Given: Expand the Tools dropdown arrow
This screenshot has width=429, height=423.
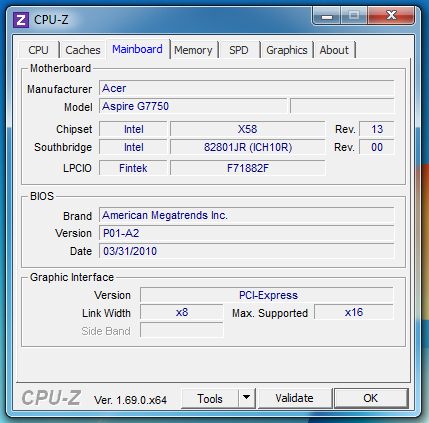Looking at the screenshot, I should [247, 398].
